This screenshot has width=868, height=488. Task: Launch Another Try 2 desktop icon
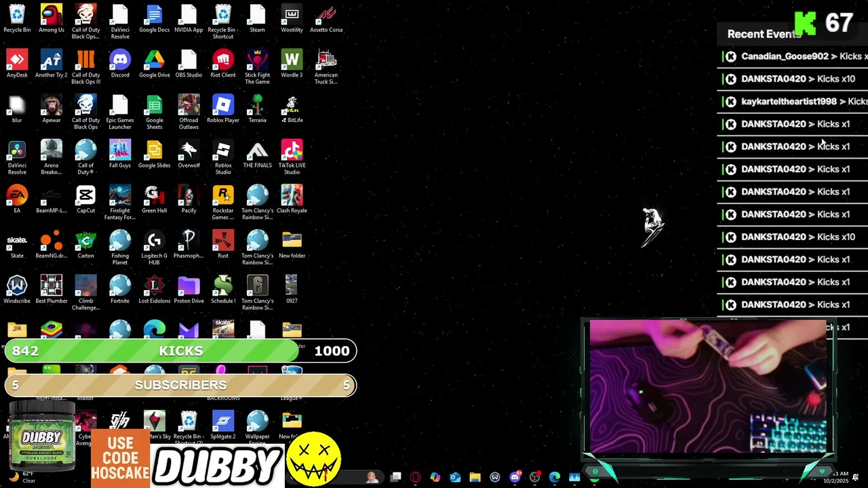click(x=52, y=64)
